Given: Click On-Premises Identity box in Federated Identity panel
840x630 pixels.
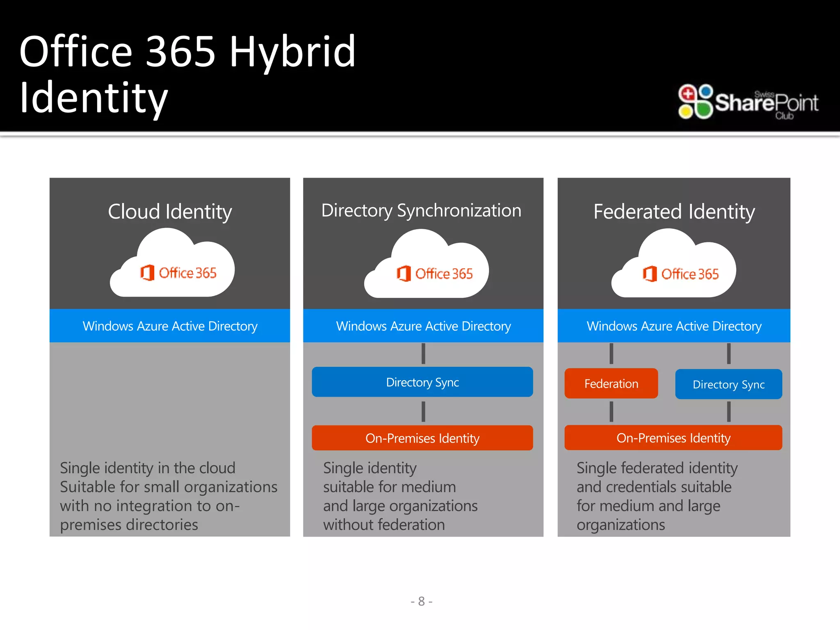Looking at the screenshot, I should (673, 438).
